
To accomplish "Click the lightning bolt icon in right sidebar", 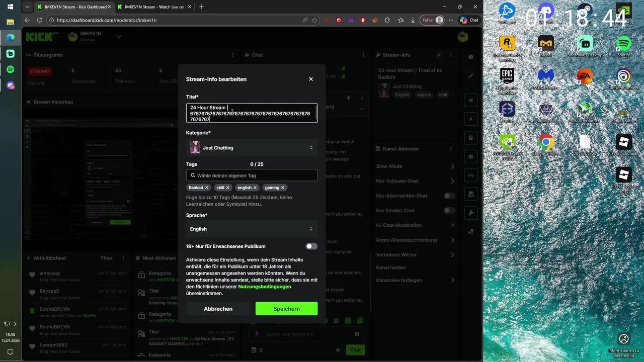I will click(x=471, y=119).
